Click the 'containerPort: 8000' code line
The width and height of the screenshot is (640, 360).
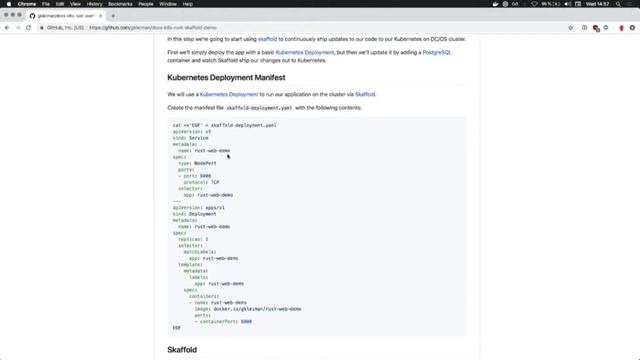tap(223, 322)
